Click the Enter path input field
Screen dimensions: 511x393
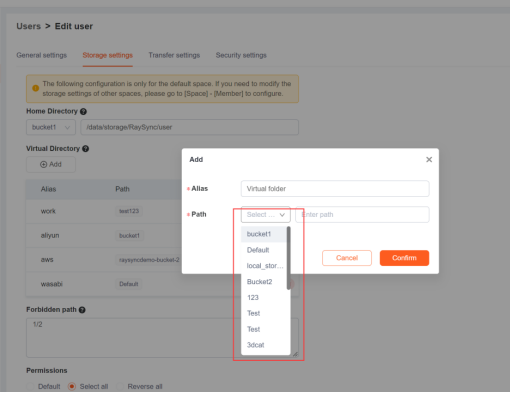pyautogui.click(x=362, y=215)
